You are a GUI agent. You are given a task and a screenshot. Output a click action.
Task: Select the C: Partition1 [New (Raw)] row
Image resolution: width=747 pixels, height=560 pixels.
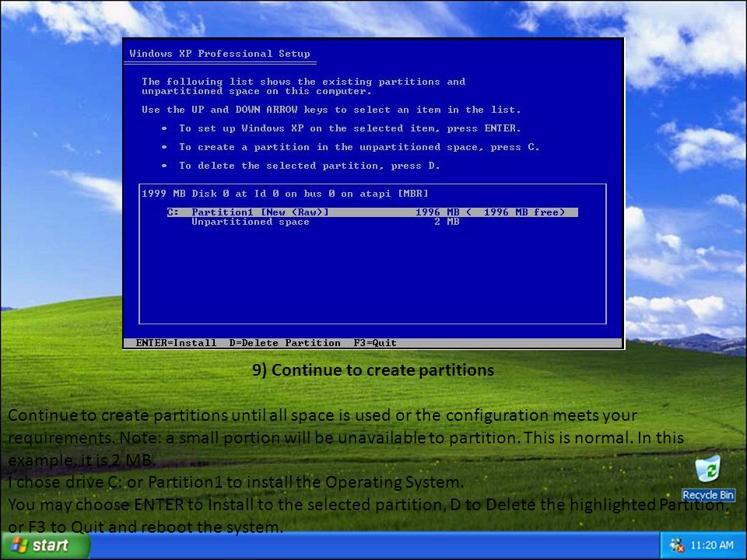(372, 212)
